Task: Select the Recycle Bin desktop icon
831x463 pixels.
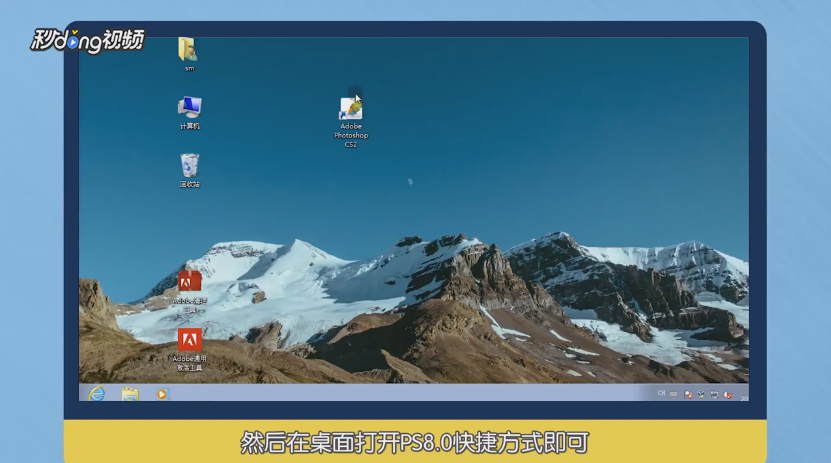Action: 189,165
